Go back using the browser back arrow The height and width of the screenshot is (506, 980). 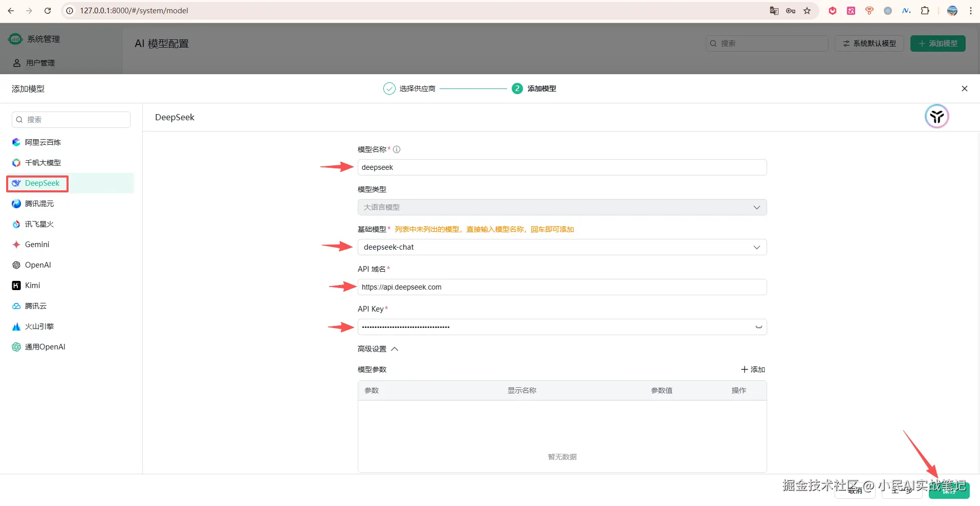pos(11,11)
